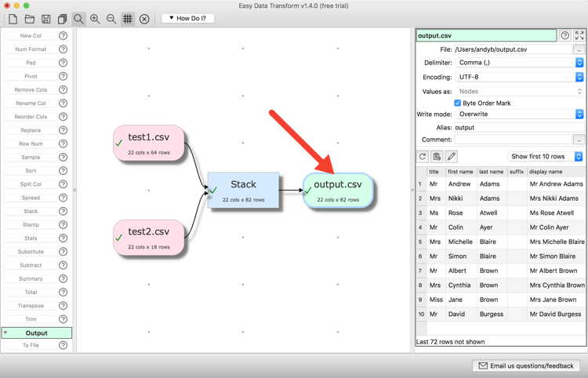Click the New document toolbar icon
The width and height of the screenshot is (588, 378).
pyautogui.click(x=13, y=19)
